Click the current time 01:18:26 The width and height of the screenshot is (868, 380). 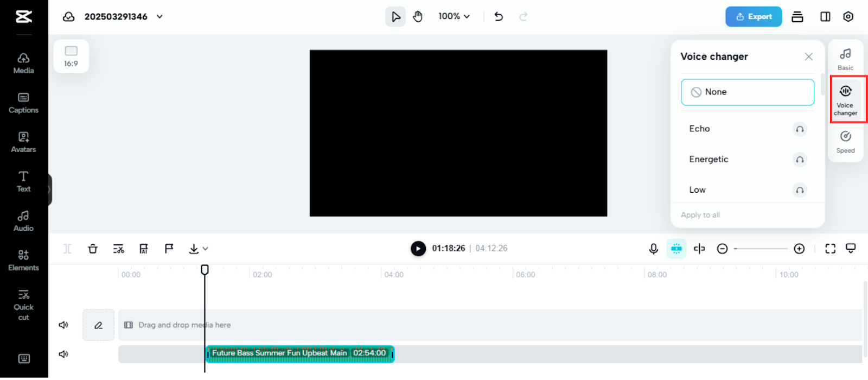pos(449,248)
